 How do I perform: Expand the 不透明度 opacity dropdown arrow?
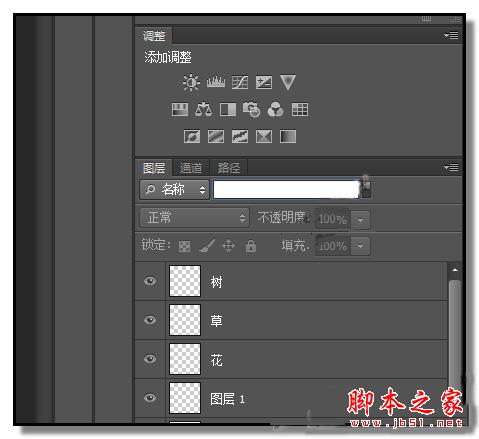tap(360, 220)
